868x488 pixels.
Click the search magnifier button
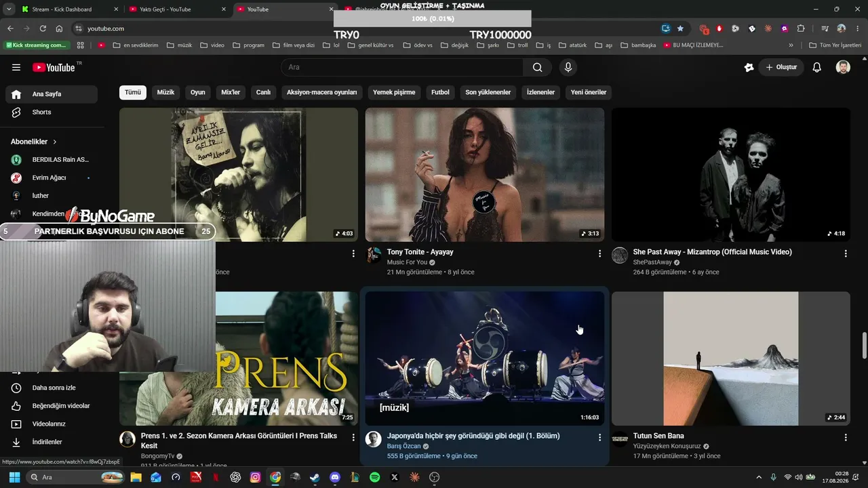tap(537, 67)
